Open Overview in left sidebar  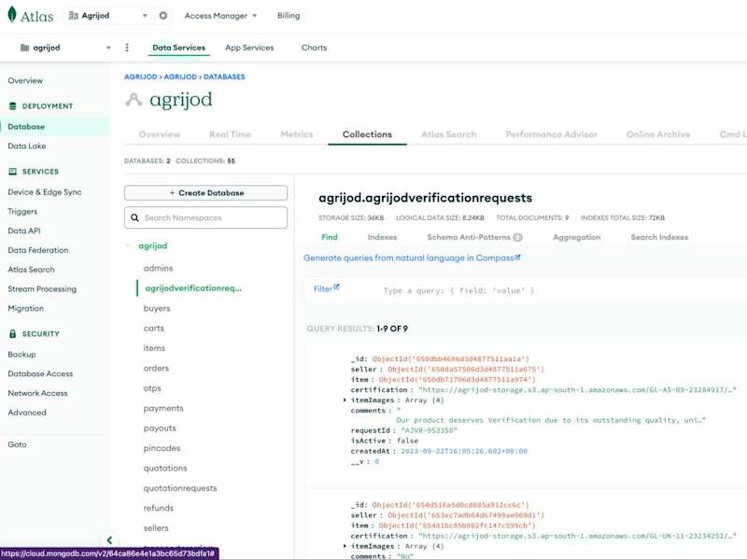tap(25, 80)
